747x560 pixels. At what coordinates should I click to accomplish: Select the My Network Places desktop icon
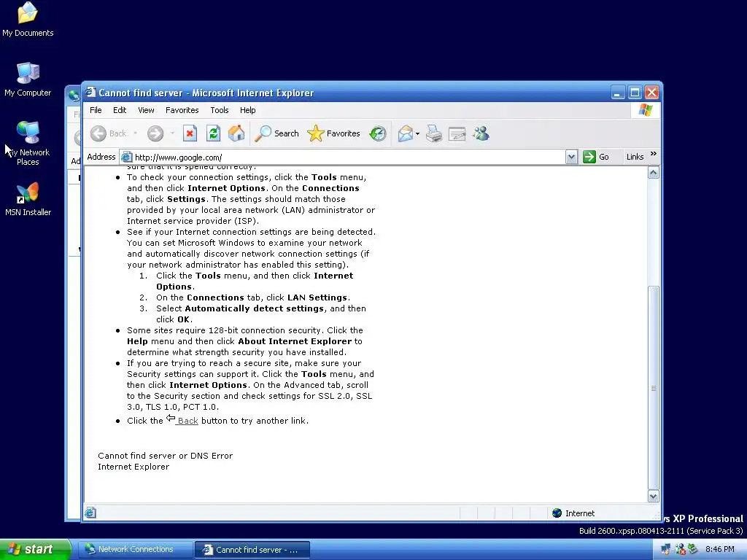click(x=28, y=144)
